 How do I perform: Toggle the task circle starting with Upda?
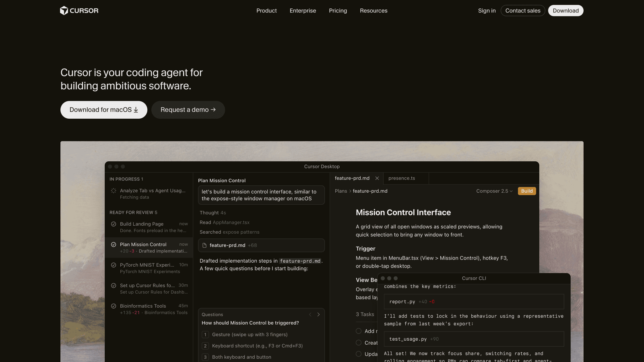point(359,354)
